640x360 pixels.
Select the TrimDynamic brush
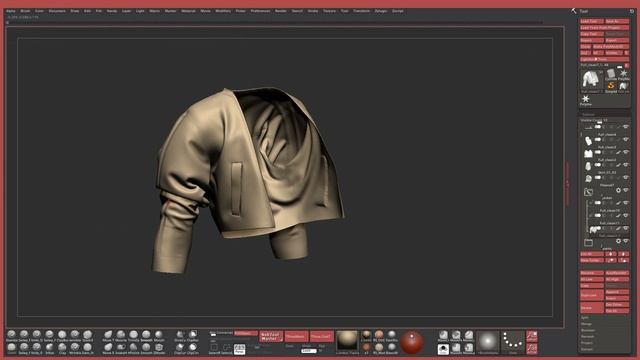[x=133, y=336]
